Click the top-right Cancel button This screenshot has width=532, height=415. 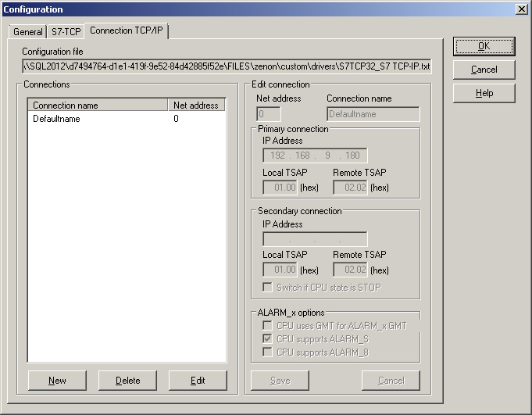pos(484,70)
